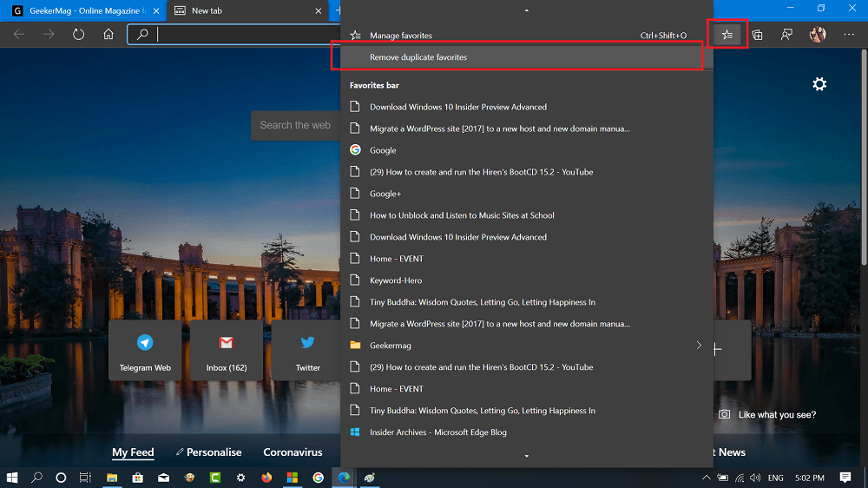
Task: Open the Twitter quick link tile
Action: click(306, 350)
